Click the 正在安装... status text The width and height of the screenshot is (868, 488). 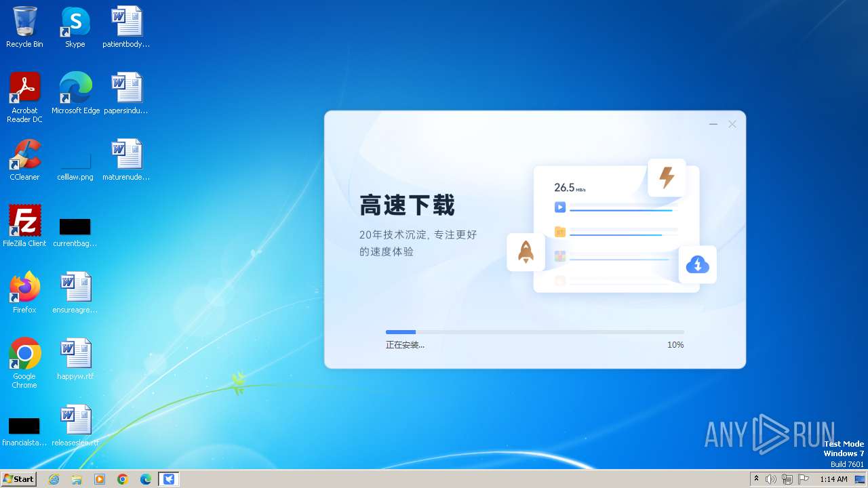(405, 345)
